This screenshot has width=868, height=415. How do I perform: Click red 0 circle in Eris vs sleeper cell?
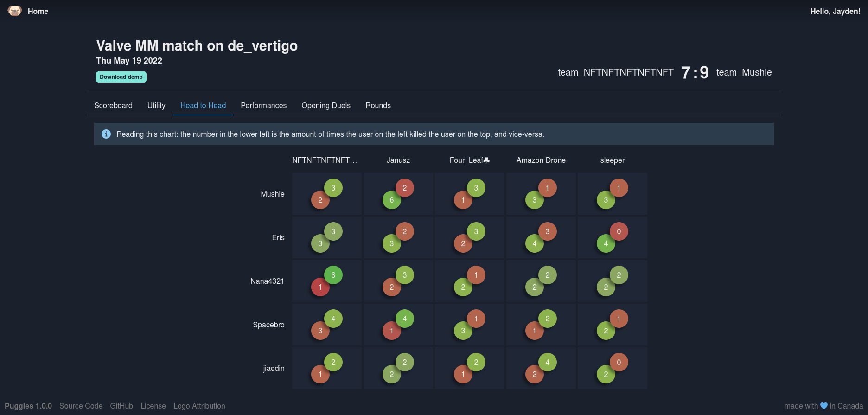(619, 231)
